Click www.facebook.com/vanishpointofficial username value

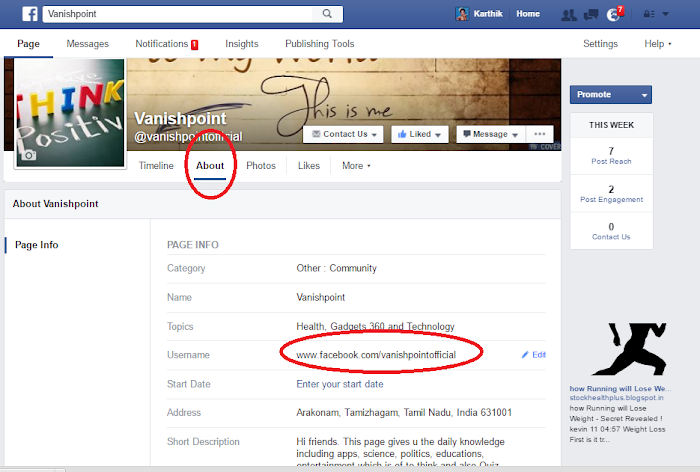[x=376, y=355]
